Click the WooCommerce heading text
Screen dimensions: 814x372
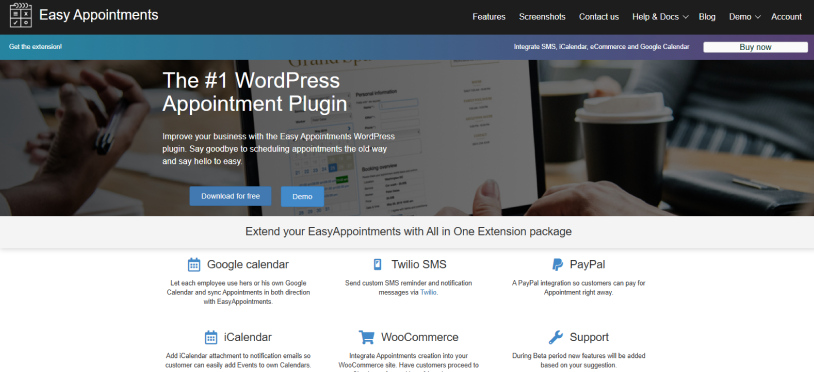coord(419,337)
